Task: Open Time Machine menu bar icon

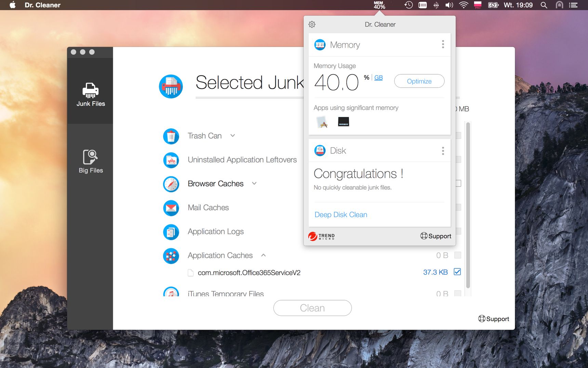Action: [x=409, y=5]
